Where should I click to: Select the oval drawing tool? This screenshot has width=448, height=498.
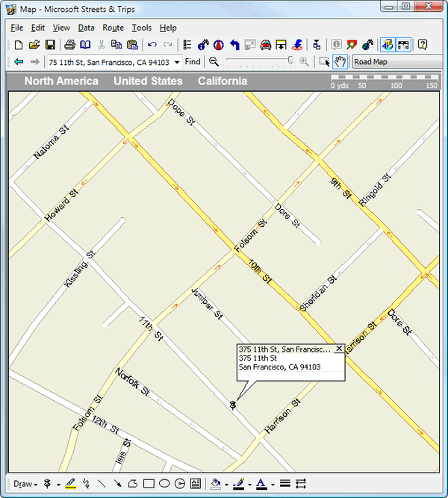pyautogui.click(x=164, y=484)
